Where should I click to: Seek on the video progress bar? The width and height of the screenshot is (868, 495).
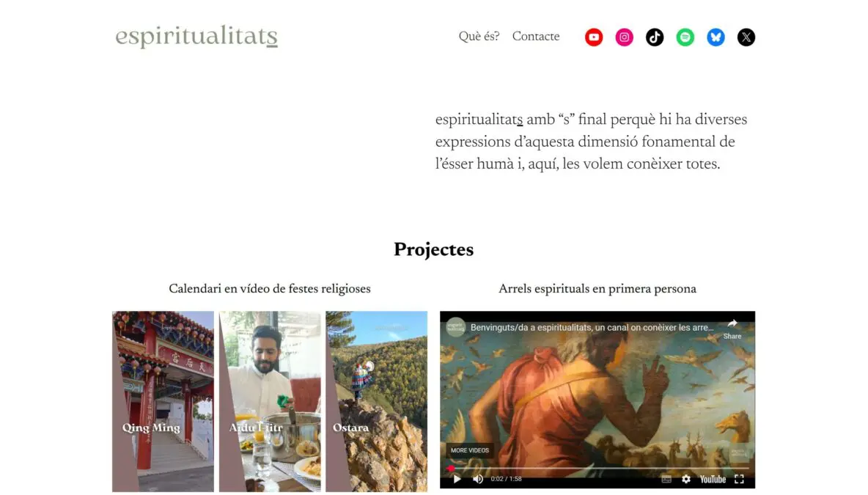pos(597,469)
